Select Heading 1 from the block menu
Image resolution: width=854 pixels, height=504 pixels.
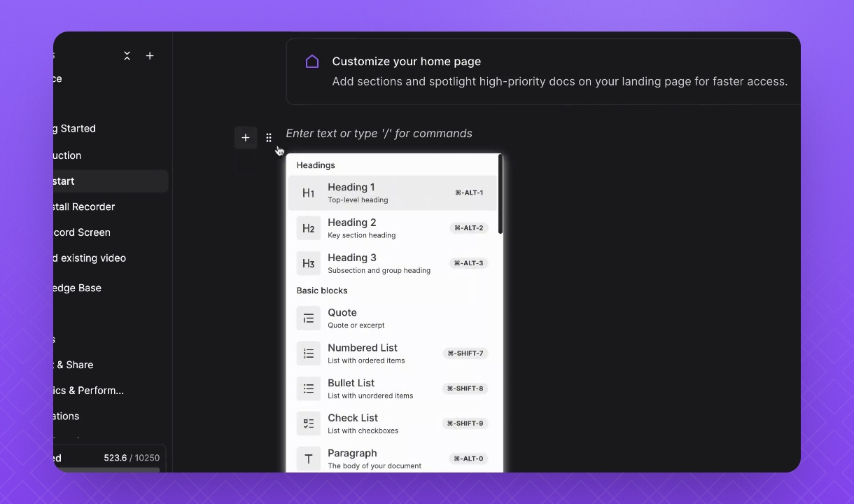[392, 192]
